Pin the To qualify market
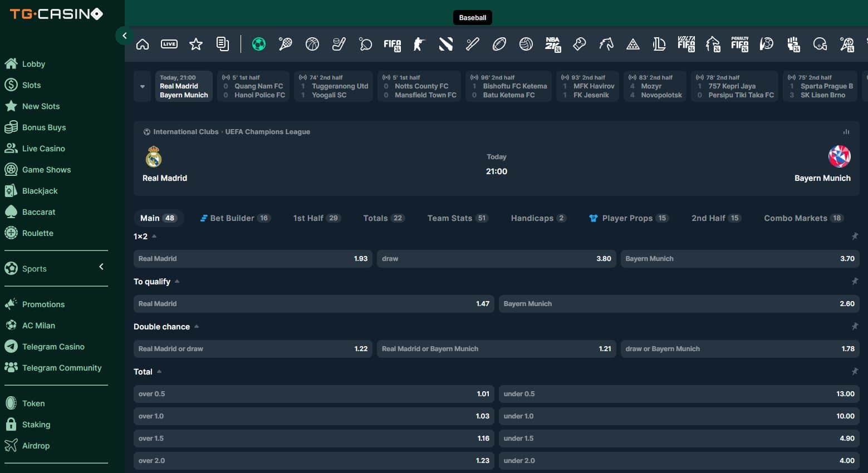The height and width of the screenshot is (473, 868). (x=855, y=282)
